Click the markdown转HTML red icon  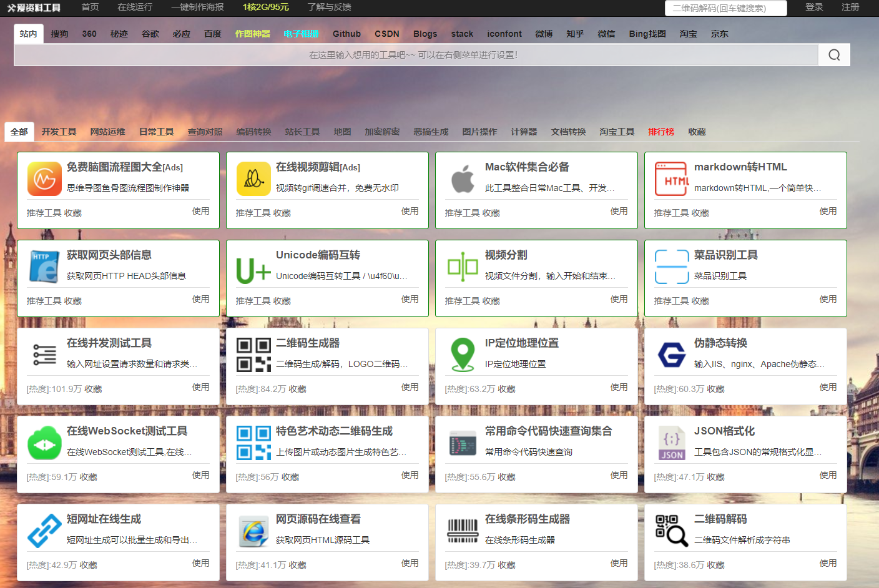672,179
